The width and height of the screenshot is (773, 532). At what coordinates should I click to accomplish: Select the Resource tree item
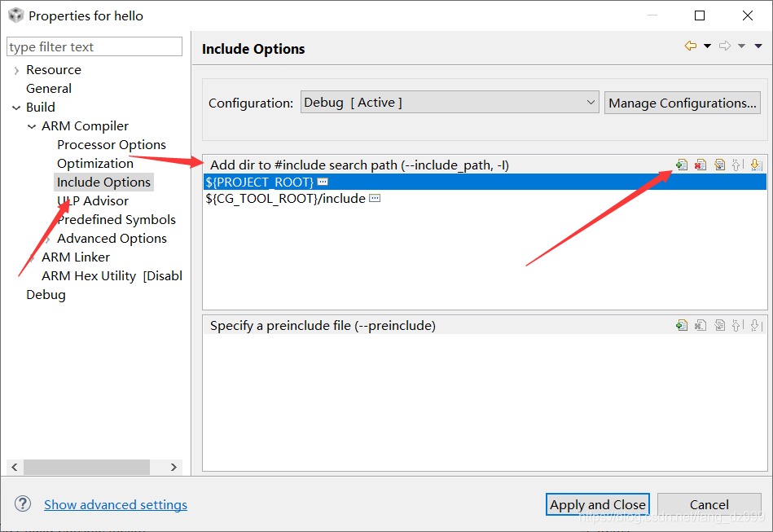pyautogui.click(x=54, y=70)
